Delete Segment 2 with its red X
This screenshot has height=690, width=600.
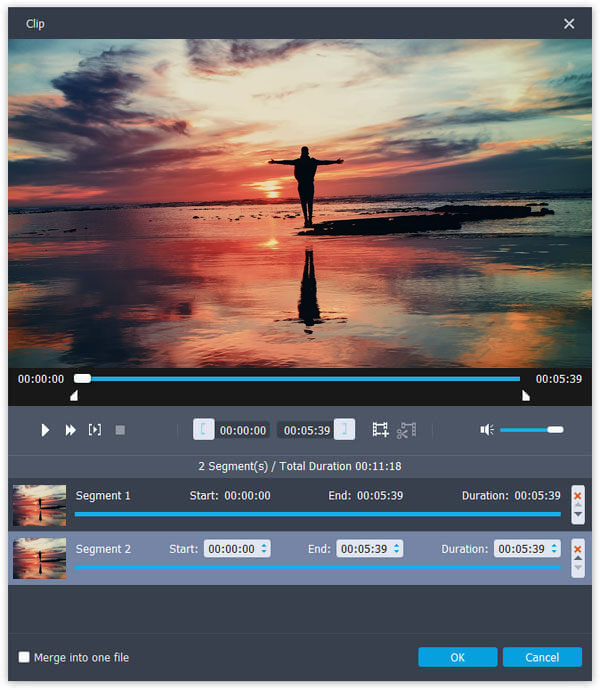[577, 548]
